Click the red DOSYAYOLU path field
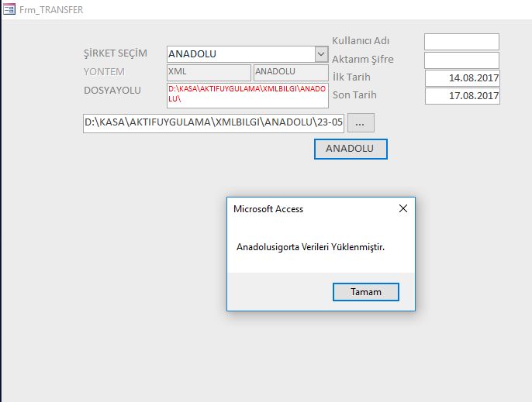532x402 pixels. pyautogui.click(x=247, y=94)
